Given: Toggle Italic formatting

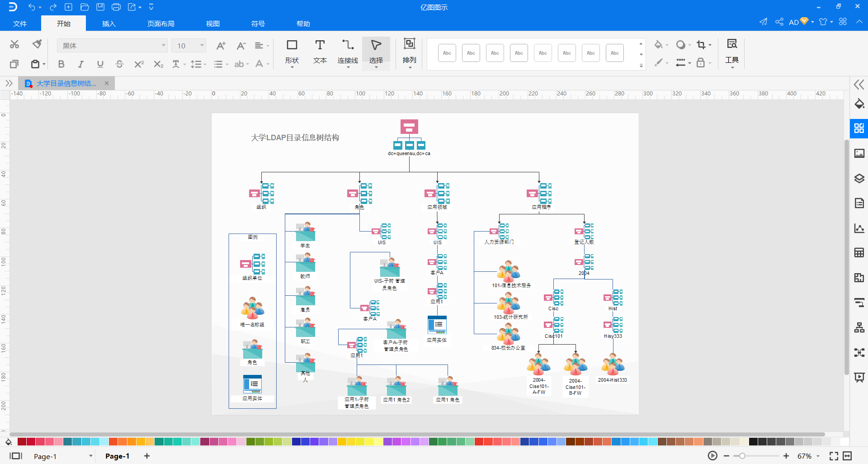Looking at the screenshot, I should click(x=81, y=64).
